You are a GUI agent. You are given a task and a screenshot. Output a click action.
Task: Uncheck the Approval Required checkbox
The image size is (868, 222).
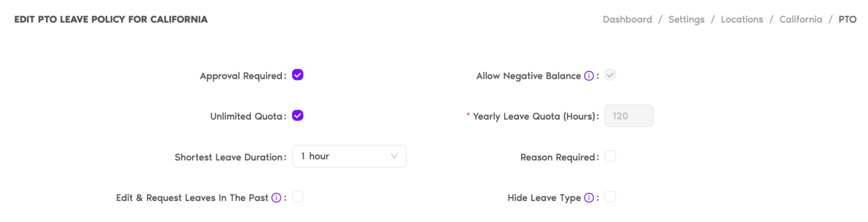298,75
